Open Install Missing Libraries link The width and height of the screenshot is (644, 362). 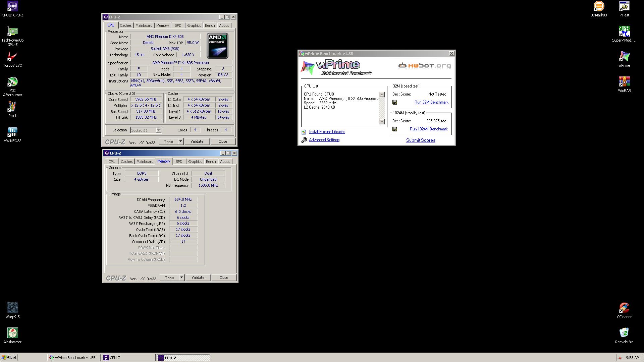pos(327,132)
